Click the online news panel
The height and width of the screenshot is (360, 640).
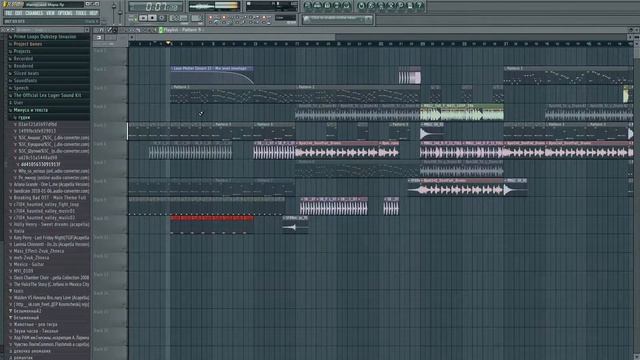[x=338, y=19]
